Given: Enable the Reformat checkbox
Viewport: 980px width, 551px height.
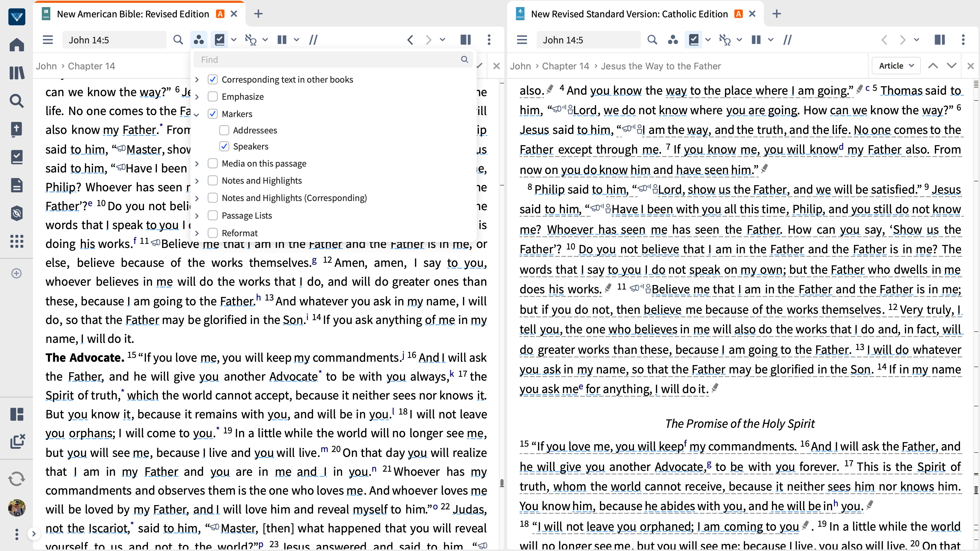Looking at the screenshot, I should click(213, 233).
